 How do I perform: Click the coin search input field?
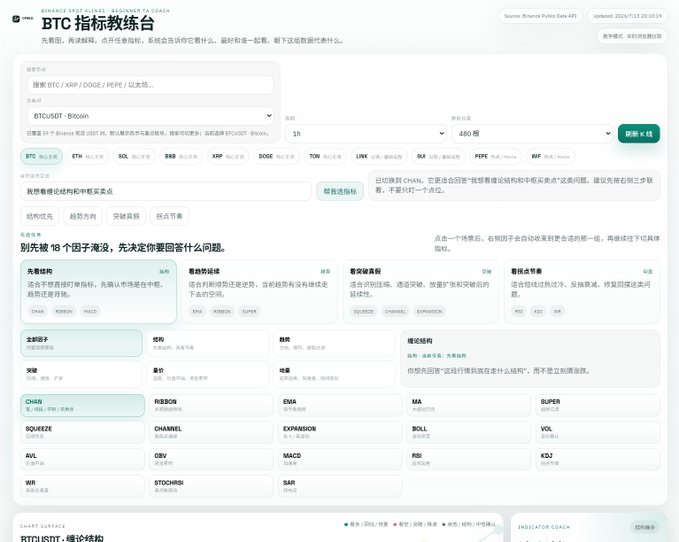coord(150,85)
